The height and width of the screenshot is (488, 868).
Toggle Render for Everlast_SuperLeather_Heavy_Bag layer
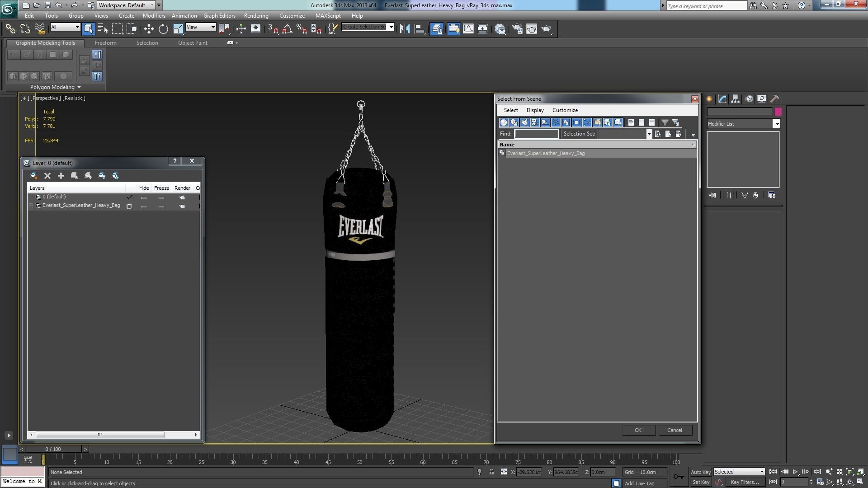point(182,206)
